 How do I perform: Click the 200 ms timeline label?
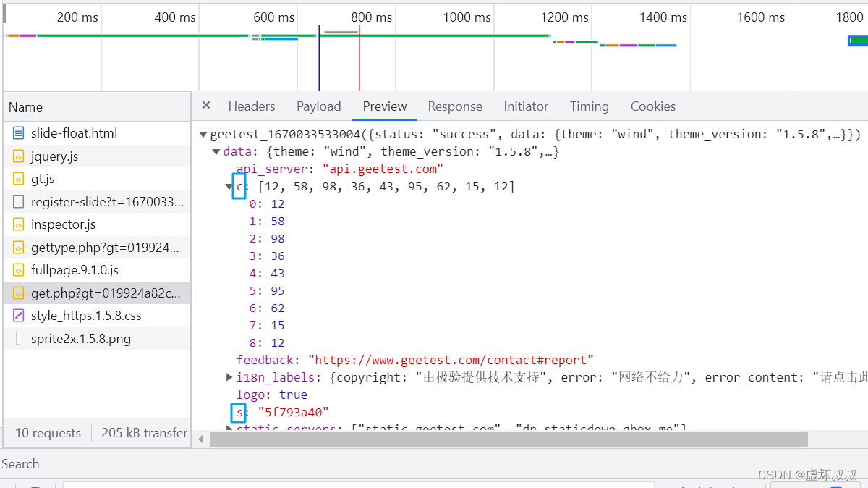tap(77, 17)
